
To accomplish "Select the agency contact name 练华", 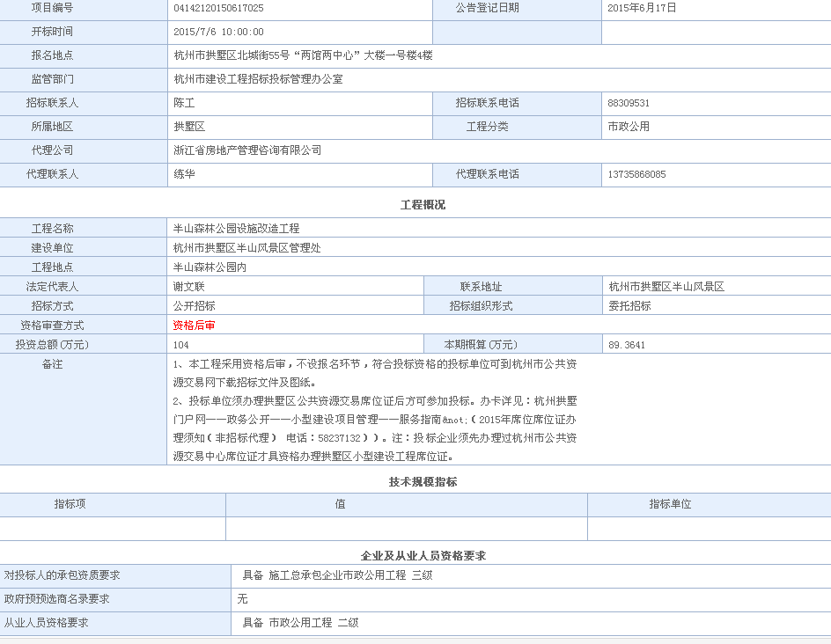I will click(x=184, y=174).
